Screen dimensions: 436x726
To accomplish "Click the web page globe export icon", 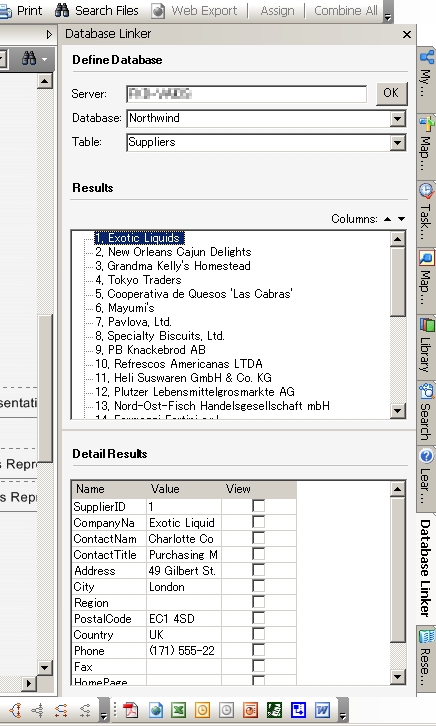I will [156, 710].
